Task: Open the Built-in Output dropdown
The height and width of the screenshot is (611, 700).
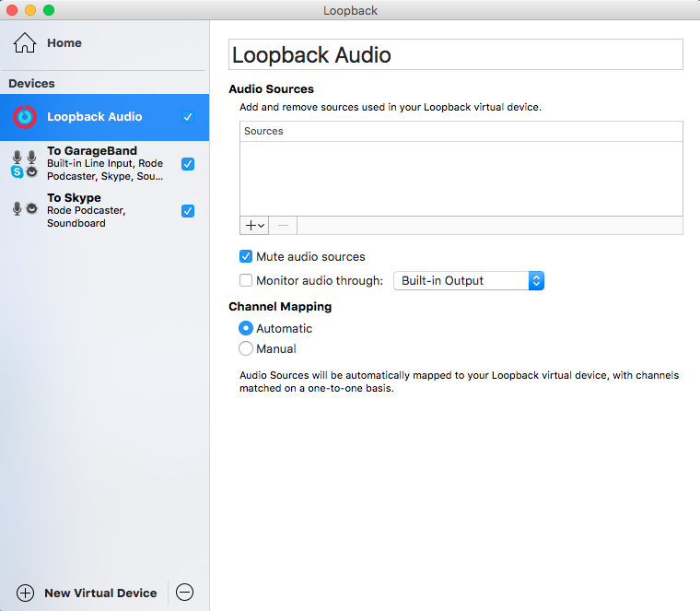Action: click(x=469, y=281)
